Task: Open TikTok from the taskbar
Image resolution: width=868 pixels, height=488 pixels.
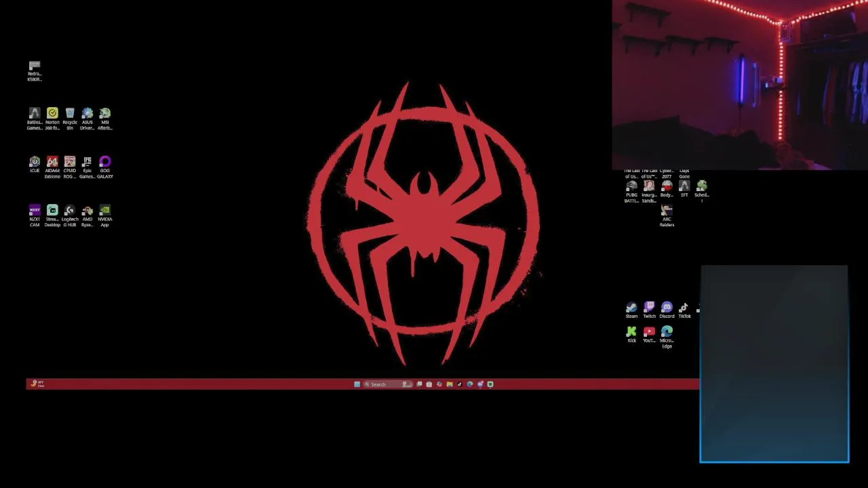Action: (460, 384)
